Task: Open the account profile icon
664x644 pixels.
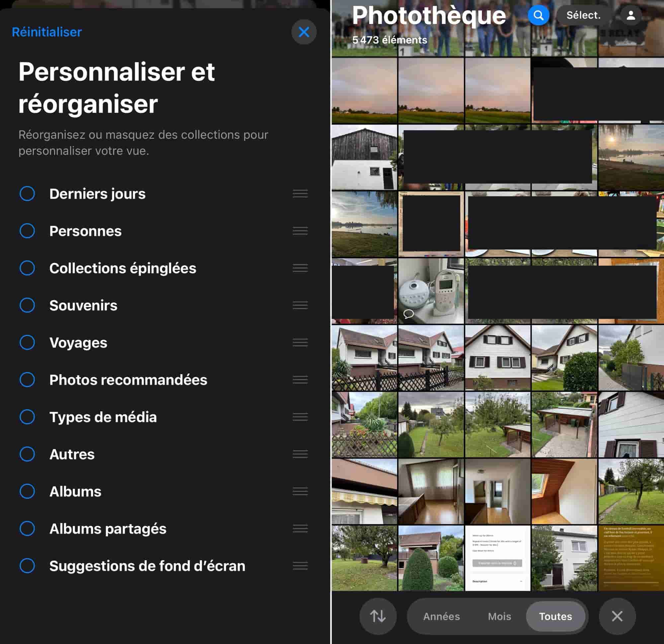Action: coord(630,15)
